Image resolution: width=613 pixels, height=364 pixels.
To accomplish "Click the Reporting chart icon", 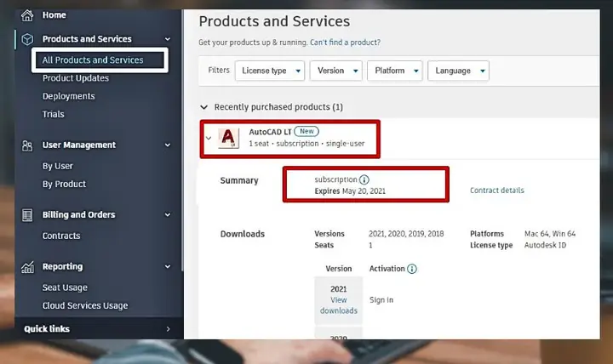I will pos(27,267).
